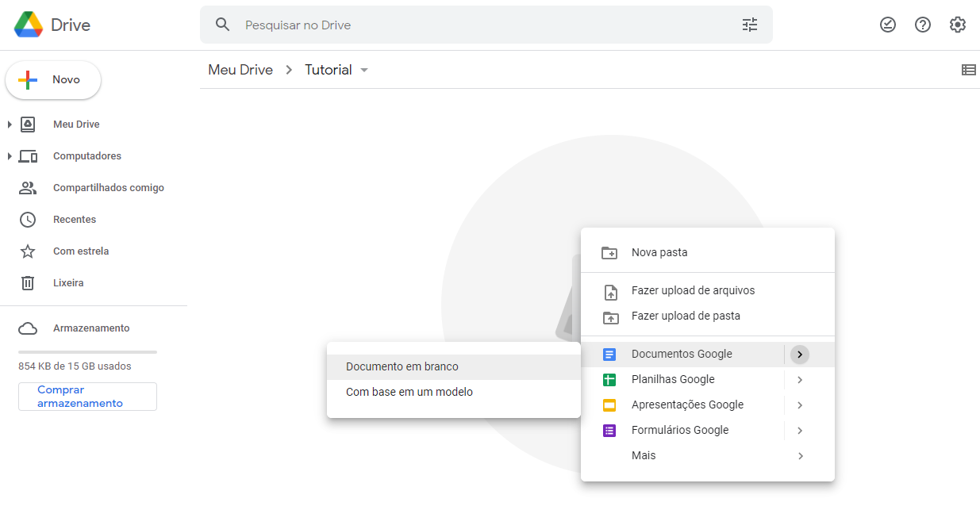Switch to list layout view icon
Image resolution: width=980 pixels, height=510 pixels.
tap(969, 70)
